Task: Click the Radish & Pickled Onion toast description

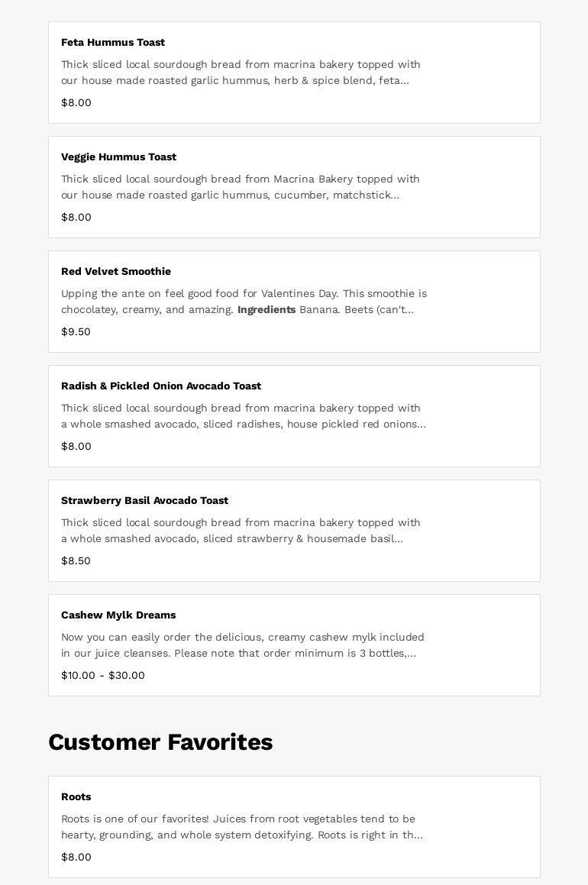Action: coord(243,416)
